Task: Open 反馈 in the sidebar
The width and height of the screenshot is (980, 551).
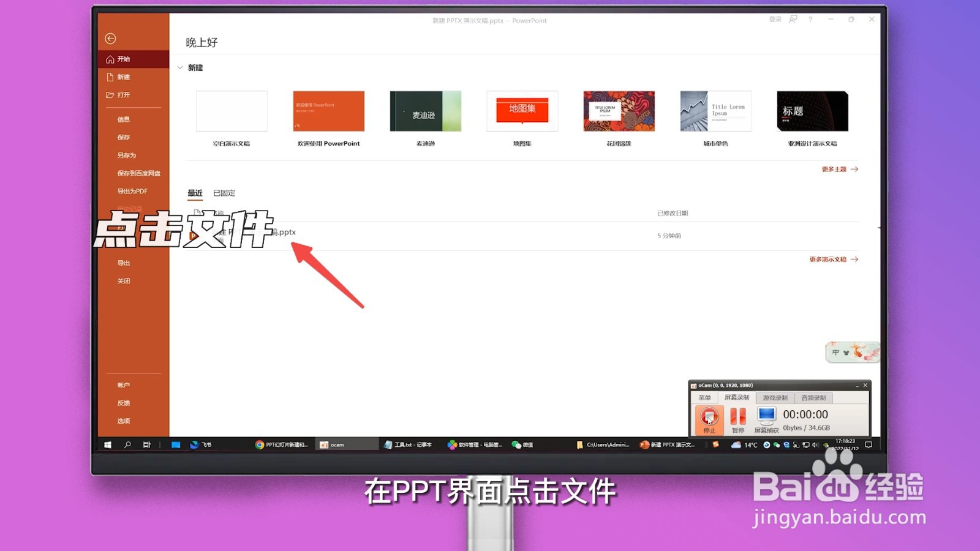Action: [x=124, y=403]
